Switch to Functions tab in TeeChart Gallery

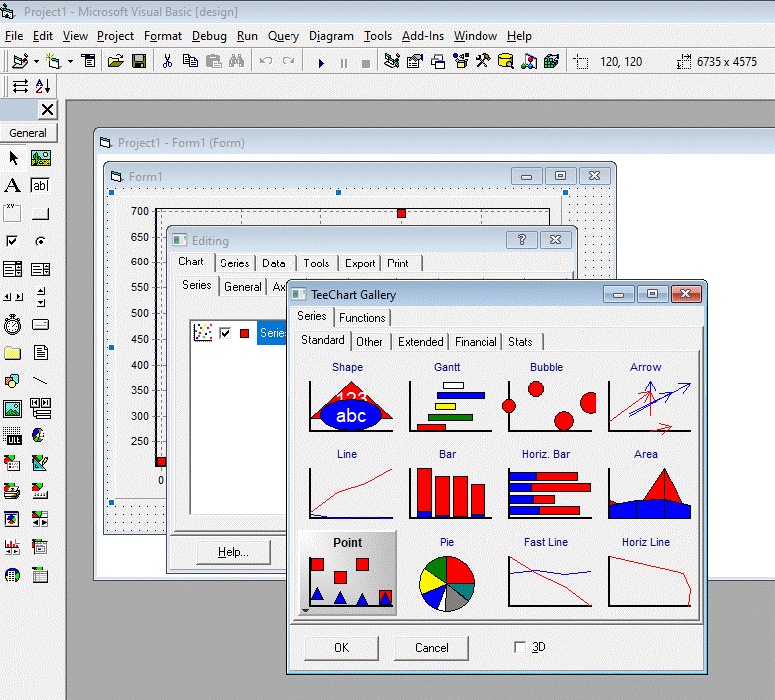[362, 317]
